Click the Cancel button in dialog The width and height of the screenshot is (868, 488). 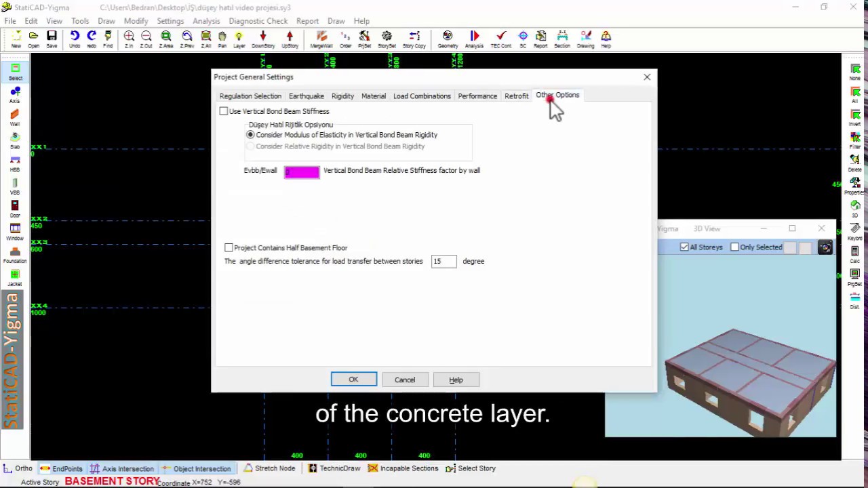[405, 380]
